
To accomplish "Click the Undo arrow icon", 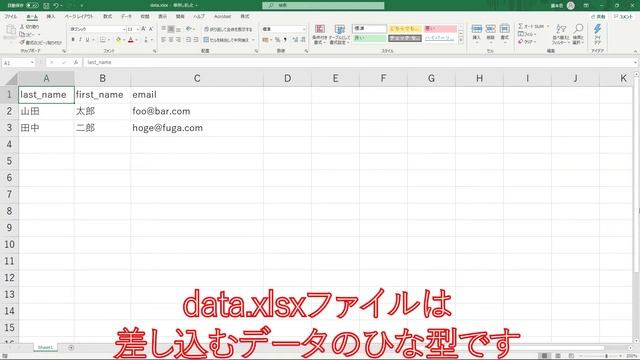I will pyautogui.click(x=56, y=5).
